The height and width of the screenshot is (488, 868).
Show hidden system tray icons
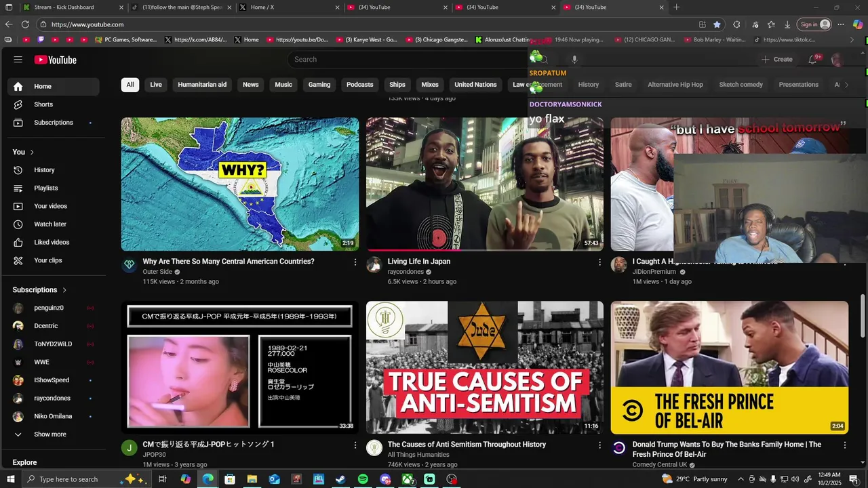[741, 479]
